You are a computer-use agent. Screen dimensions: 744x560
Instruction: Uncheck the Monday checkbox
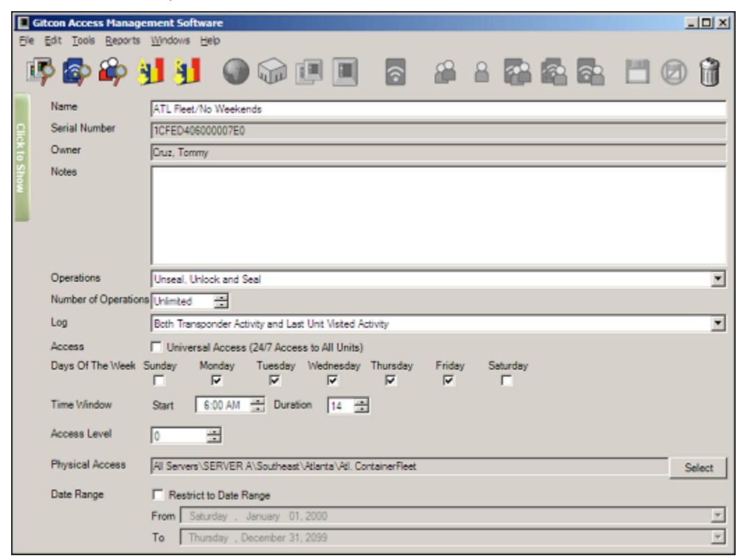(x=217, y=380)
